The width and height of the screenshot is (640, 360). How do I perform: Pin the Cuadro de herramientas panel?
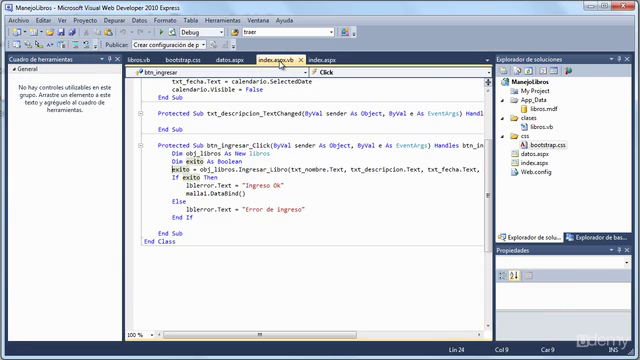point(109,59)
